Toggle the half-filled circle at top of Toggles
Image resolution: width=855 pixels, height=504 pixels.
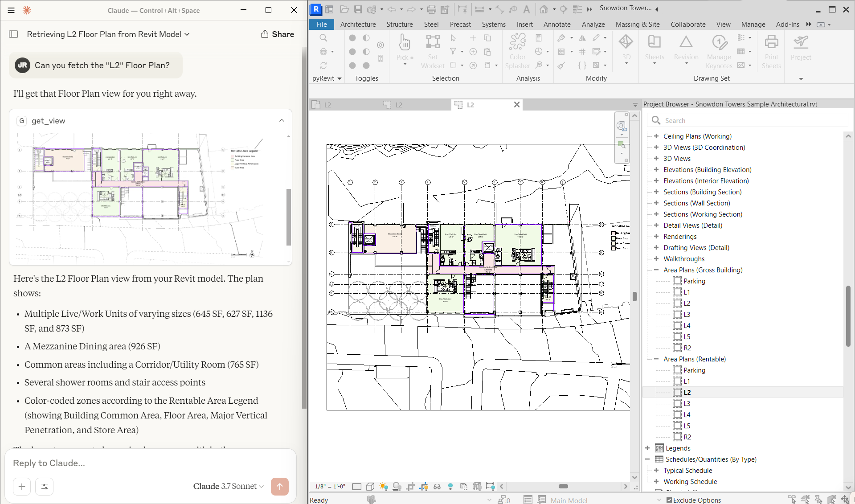click(x=366, y=38)
